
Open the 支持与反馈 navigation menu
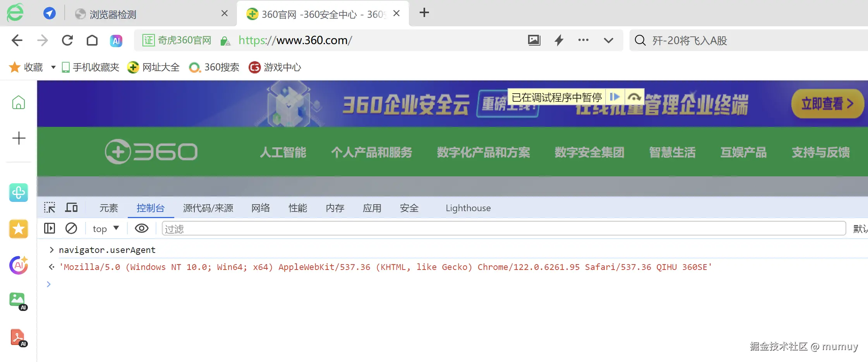coord(821,152)
